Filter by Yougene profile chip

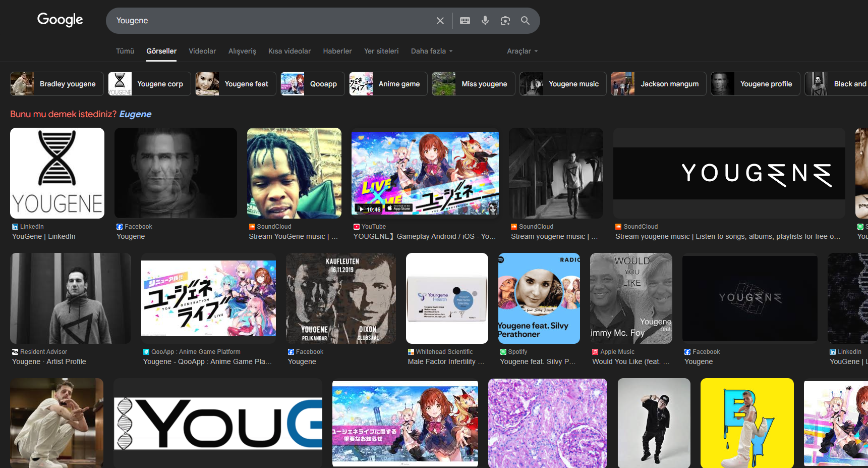(x=756, y=84)
